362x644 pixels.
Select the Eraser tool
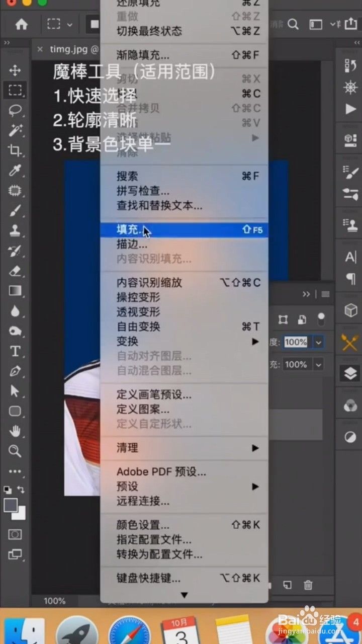(x=15, y=271)
